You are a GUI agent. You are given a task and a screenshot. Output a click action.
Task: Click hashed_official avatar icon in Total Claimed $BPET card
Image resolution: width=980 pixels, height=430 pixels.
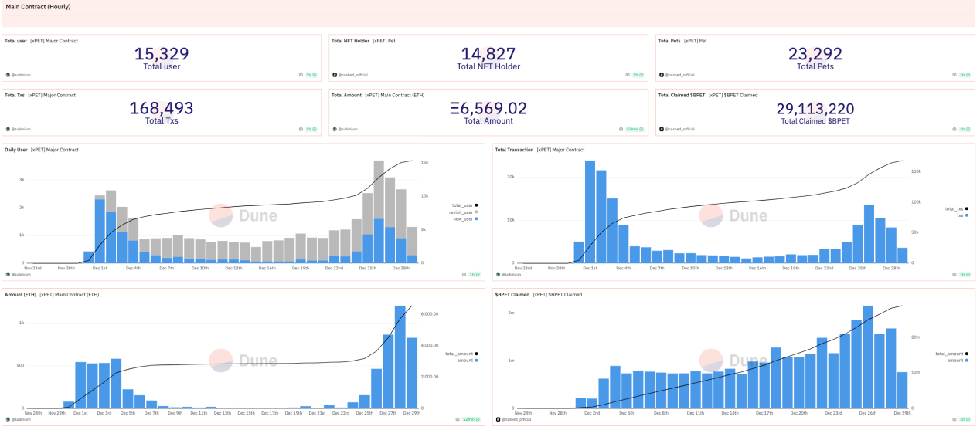click(x=661, y=129)
